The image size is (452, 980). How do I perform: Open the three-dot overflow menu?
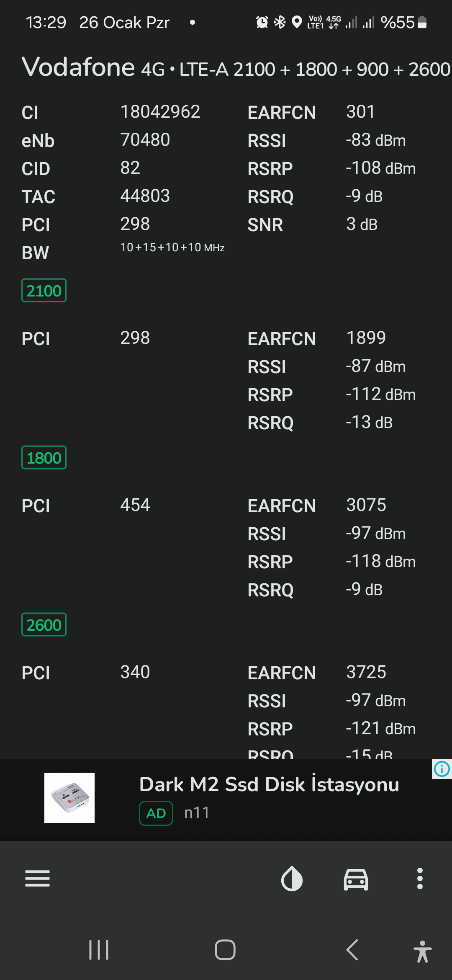tap(420, 878)
